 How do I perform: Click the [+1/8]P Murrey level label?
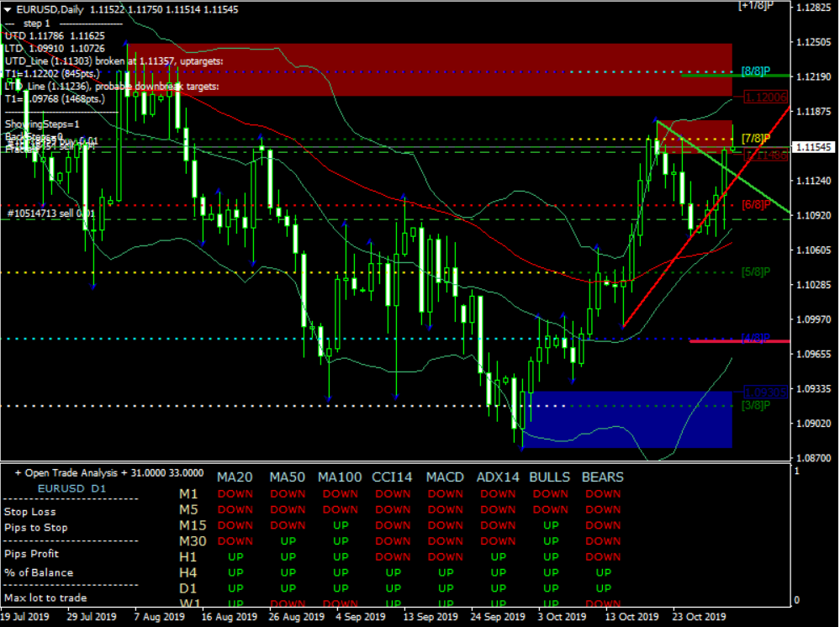pos(755,5)
